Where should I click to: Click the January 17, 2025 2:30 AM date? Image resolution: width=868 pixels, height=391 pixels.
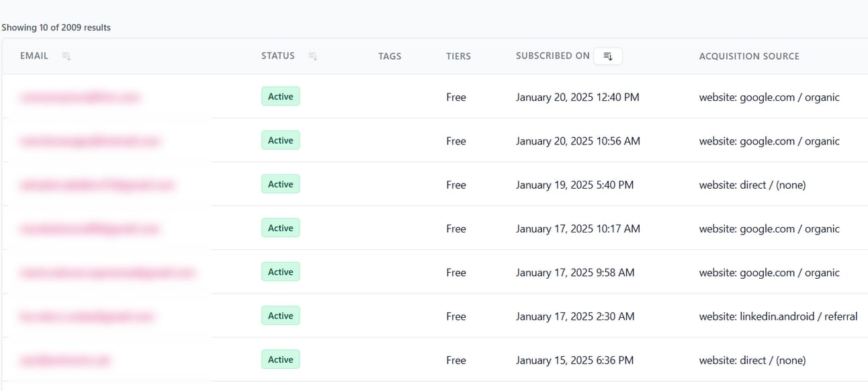click(574, 316)
